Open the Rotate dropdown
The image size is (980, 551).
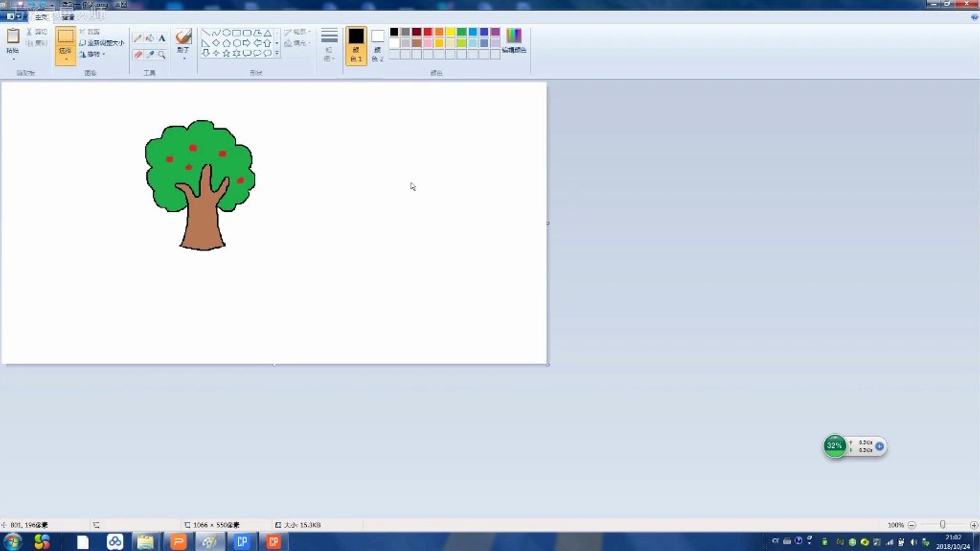[92, 54]
